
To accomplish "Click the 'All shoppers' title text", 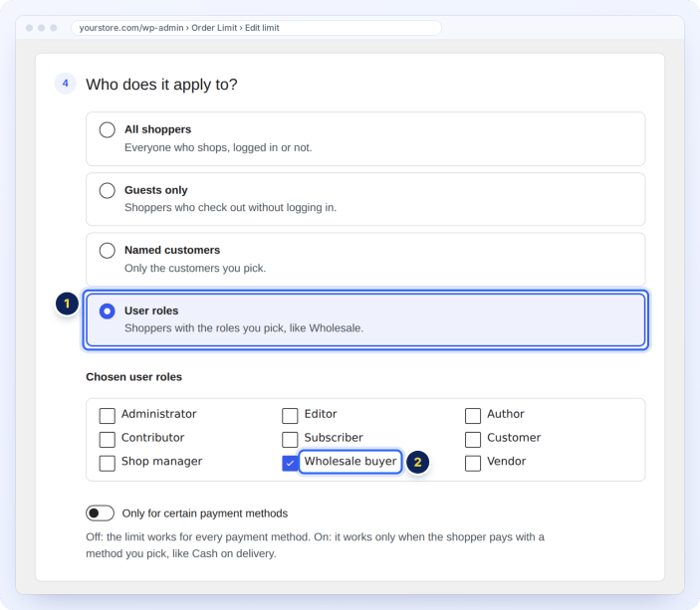I will (x=157, y=129).
